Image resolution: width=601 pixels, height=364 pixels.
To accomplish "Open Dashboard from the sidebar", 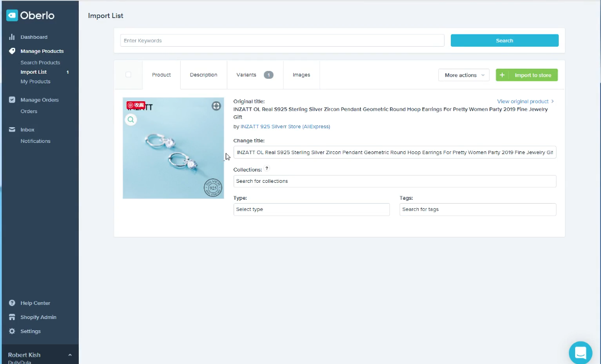I will [34, 37].
